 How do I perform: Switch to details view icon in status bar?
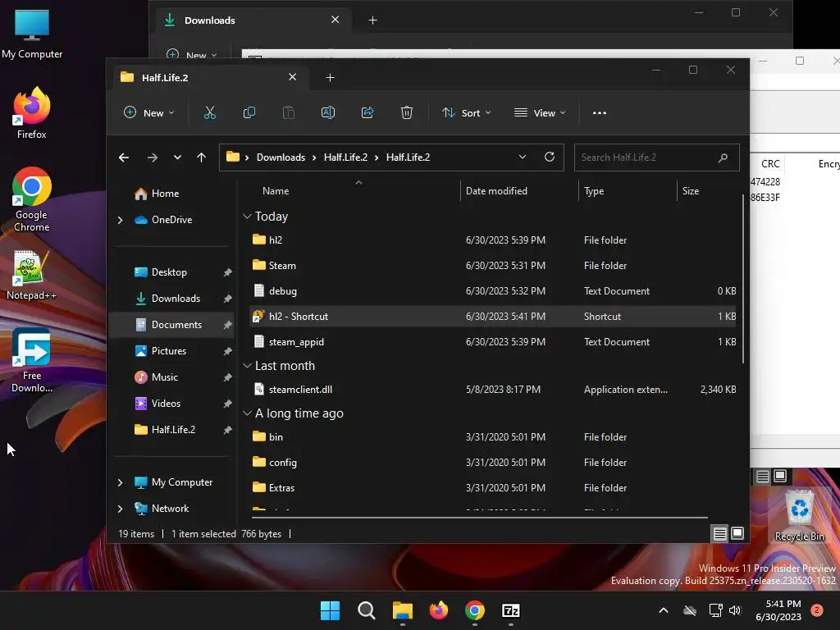720,533
